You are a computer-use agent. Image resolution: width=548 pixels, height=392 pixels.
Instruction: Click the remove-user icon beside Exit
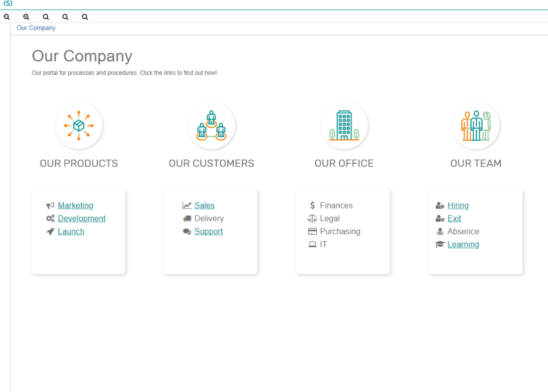click(440, 219)
